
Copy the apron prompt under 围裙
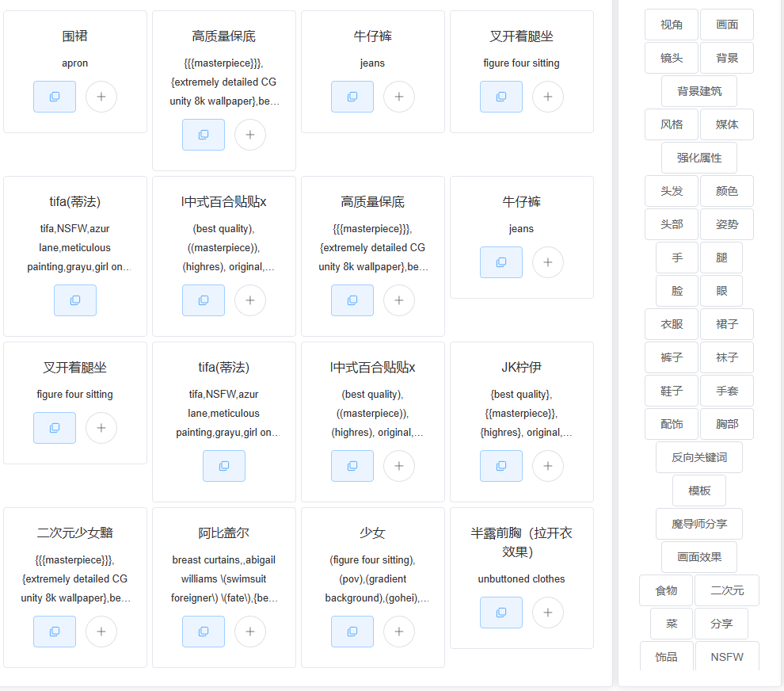click(55, 96)
